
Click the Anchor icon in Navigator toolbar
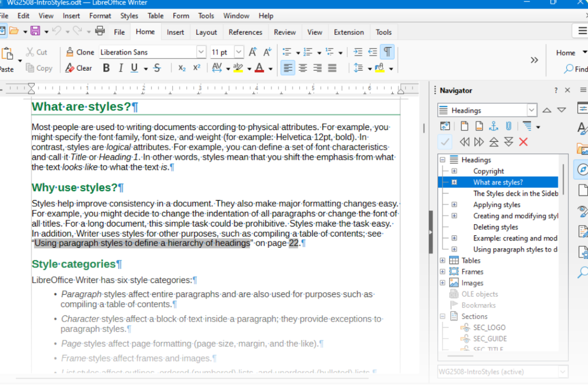click(493, 126)
